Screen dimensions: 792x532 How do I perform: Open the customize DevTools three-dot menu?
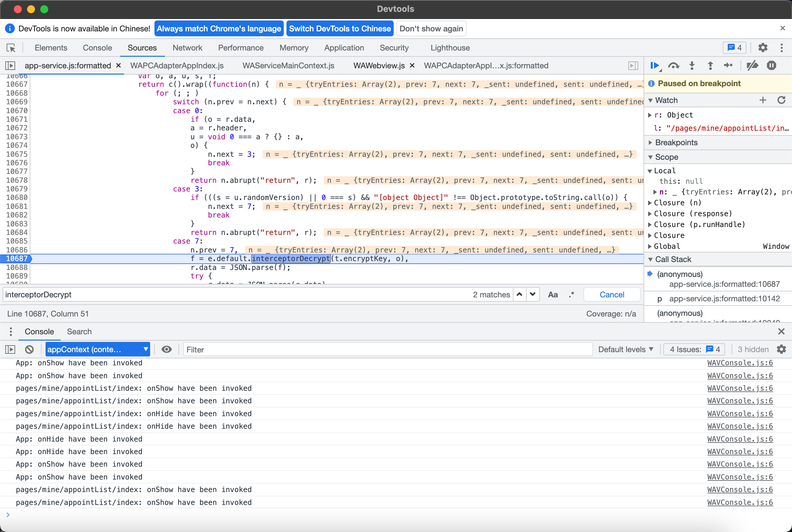coord(782,48)
